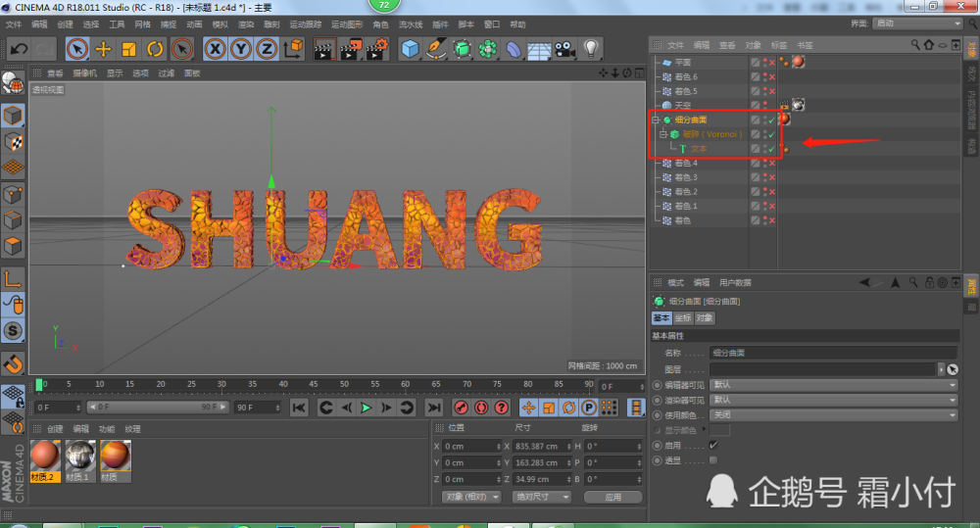
Task: Select the Rotate tool icon
Action: tap(155, 49)
